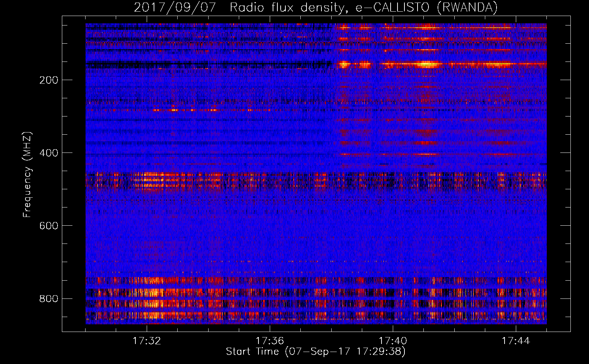This screenshot has height=364, width=589.
Task: Click the 400 frequency tick label
Action: tap(49, 153)
